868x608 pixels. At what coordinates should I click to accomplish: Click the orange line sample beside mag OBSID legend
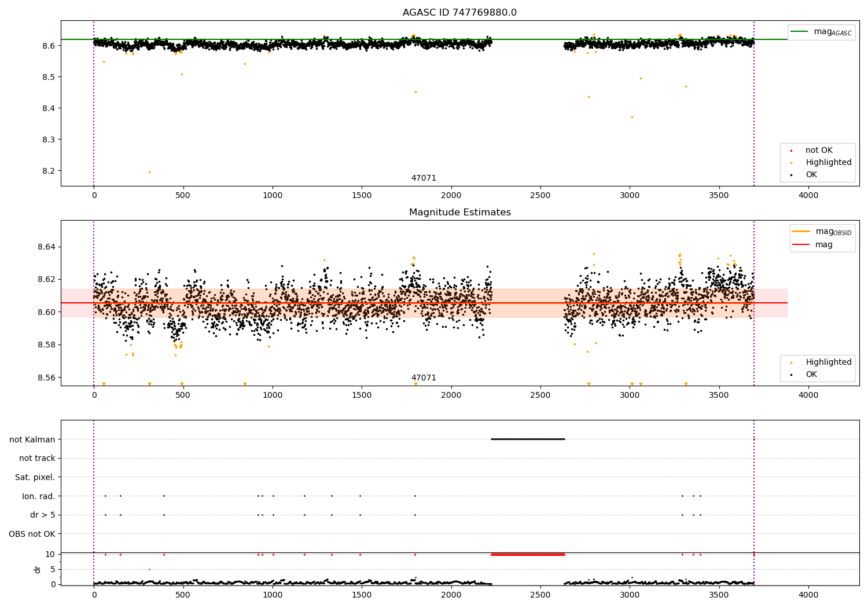pyautogui.click(x=801, y=232)
